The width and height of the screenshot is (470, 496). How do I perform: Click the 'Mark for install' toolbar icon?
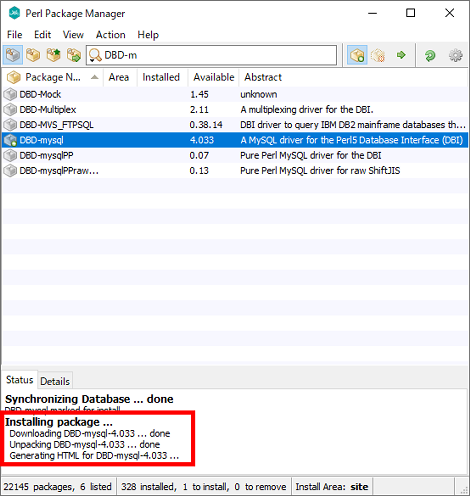(x=357, y=55)
